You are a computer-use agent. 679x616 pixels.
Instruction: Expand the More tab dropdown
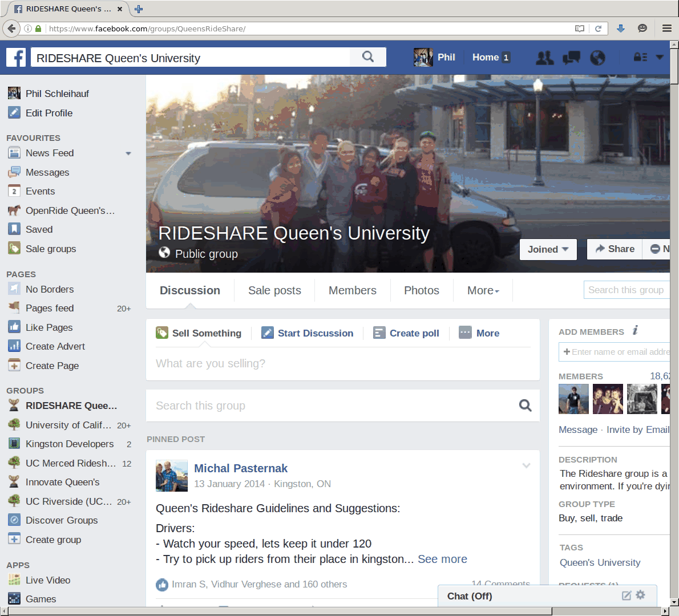pos(483,290)
